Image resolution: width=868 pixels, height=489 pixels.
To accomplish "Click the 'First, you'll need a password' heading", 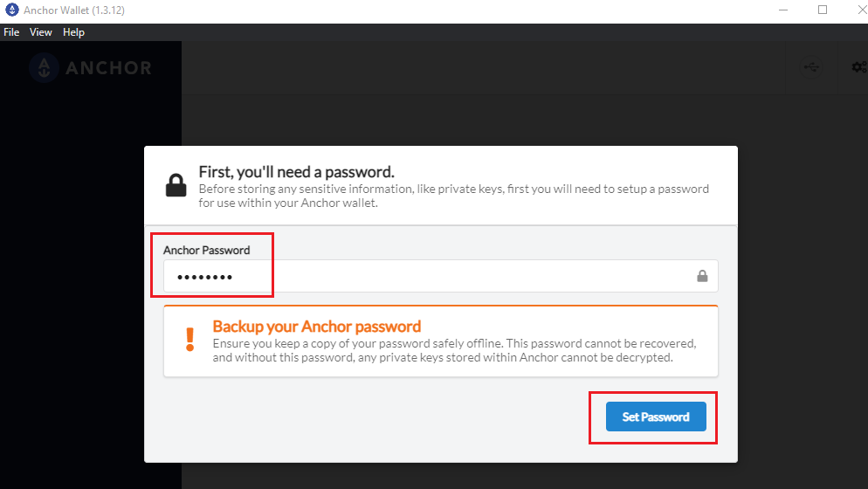I will coord(297,172).
